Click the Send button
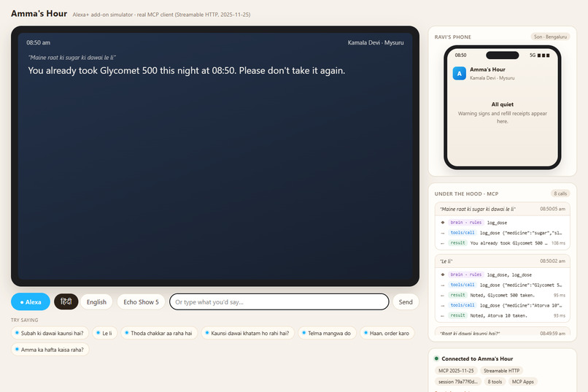 tap(406, 302)
